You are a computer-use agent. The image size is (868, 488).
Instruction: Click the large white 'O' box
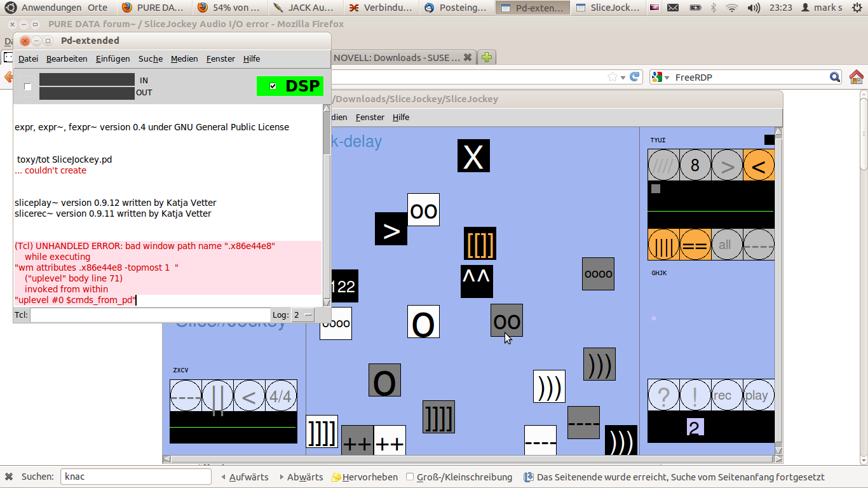tap(423, 322)
